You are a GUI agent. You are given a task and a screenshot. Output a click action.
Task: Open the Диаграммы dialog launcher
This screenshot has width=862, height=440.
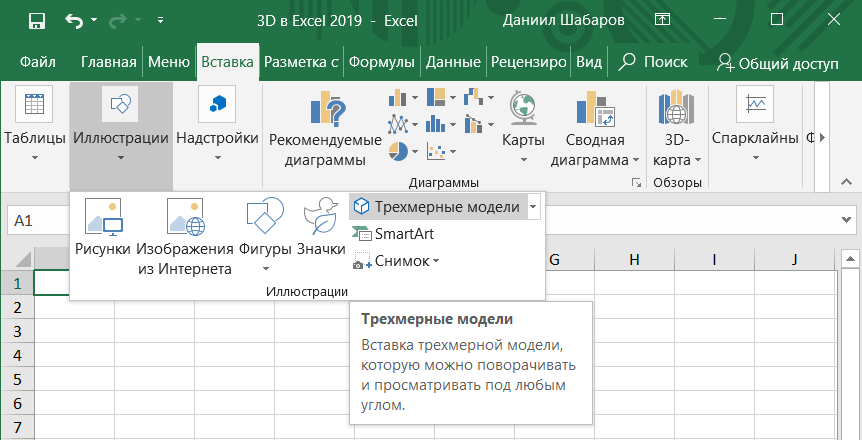636,183
